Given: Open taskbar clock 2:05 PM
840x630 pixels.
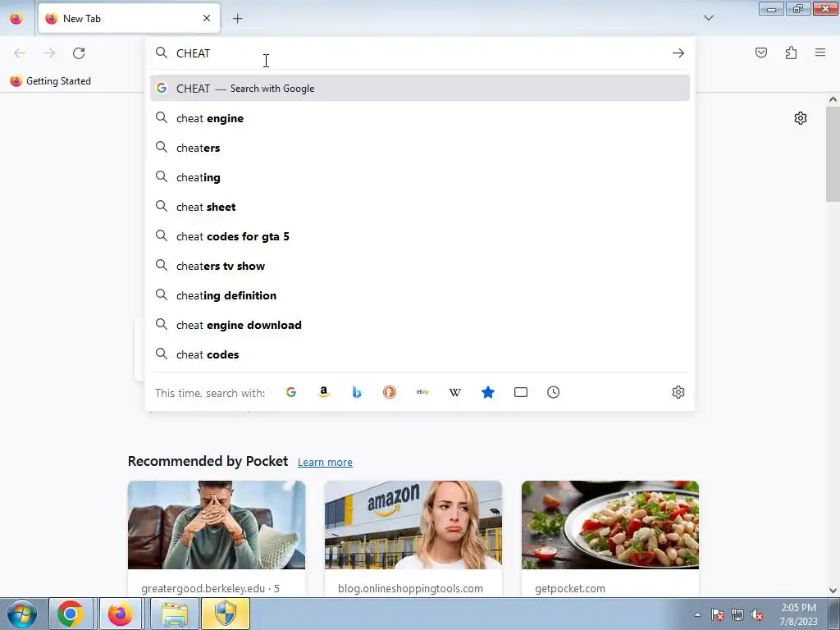Looking at the screenshot, I should click(x=798, y=614).
